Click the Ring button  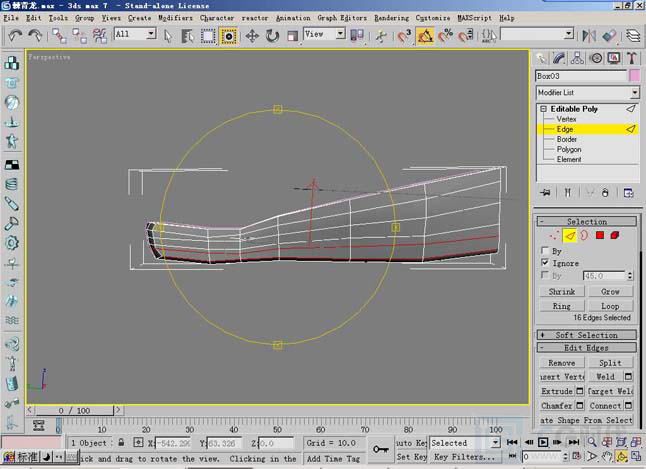pyautogui.click(x=562, y=306)
